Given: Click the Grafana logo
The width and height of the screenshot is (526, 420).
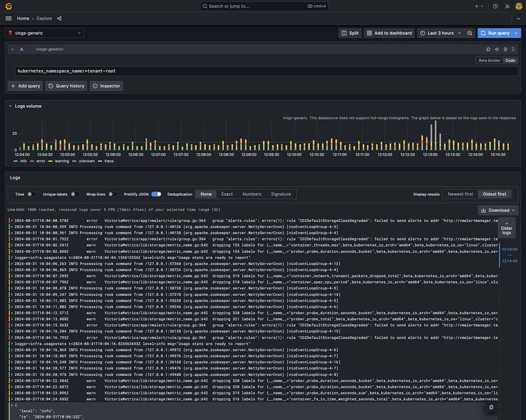Looking at the screenshot, I should (8, 6).
